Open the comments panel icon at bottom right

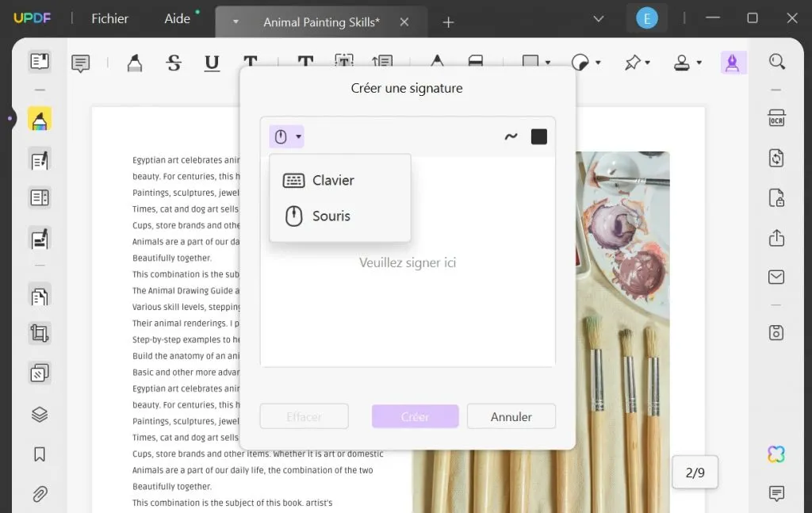[x=776, y=493]
